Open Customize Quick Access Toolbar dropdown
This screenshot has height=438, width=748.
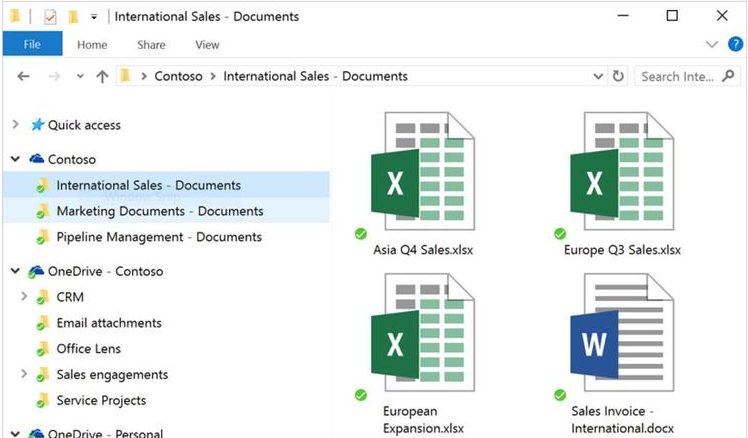(x=94, y=17)
